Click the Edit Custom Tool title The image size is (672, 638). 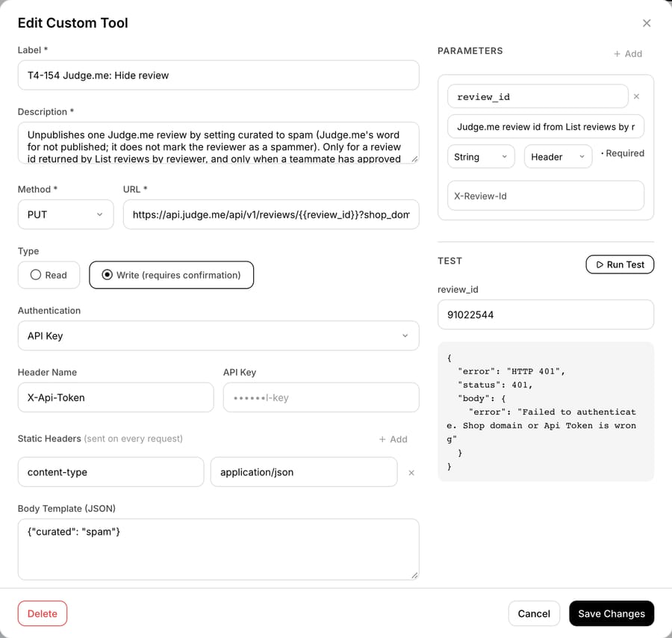point(73,22)
